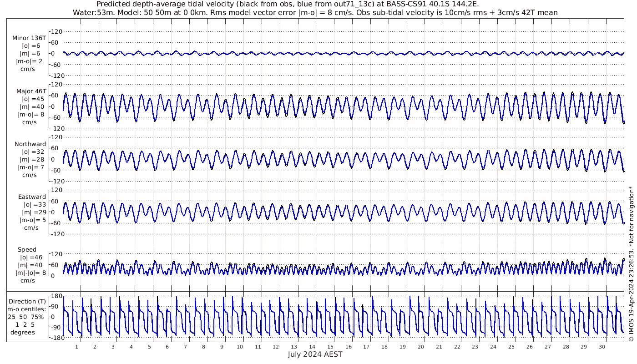Click the '|m-o|= 7' value under Northward
This screenshot has width=637, height=364.
[31, 167]
